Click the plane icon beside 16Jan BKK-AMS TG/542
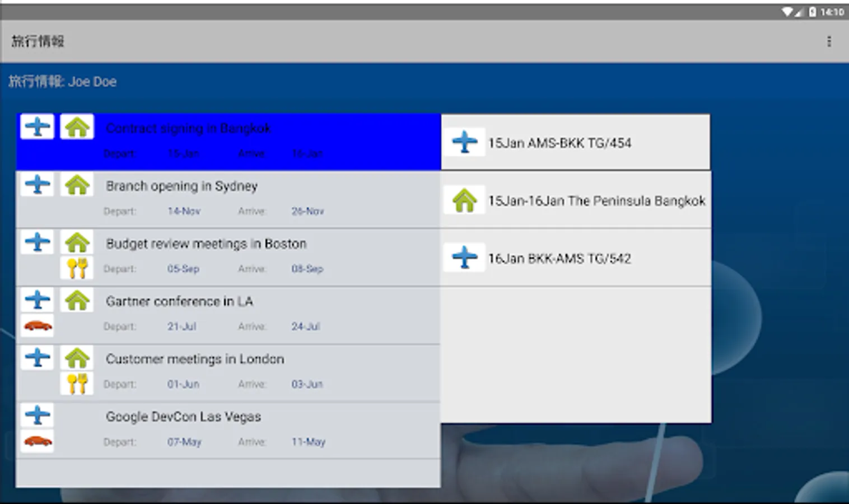Viewport: 849px width, 504px height. [x=465, y=258]
